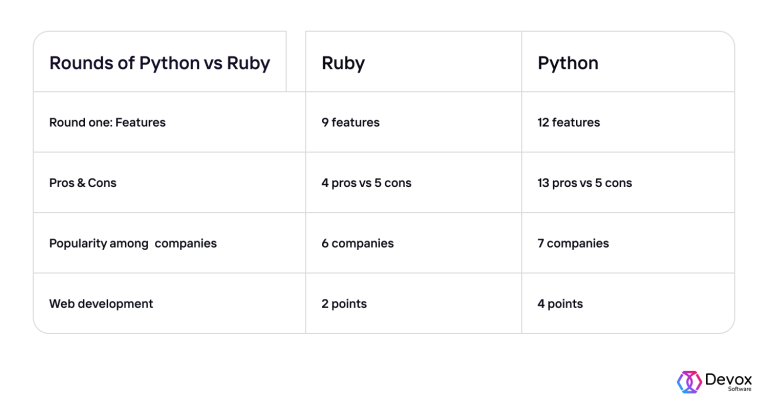Click the 'Round one: Features' row label
768x418 pixels.
[107, 123]
